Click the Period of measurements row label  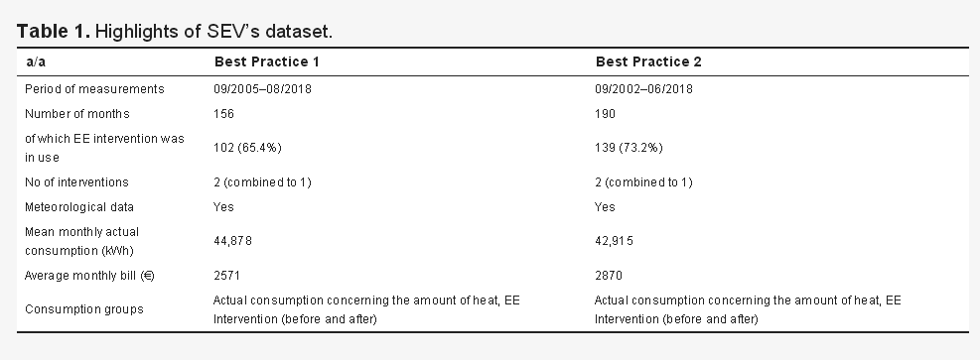(94, 88)
